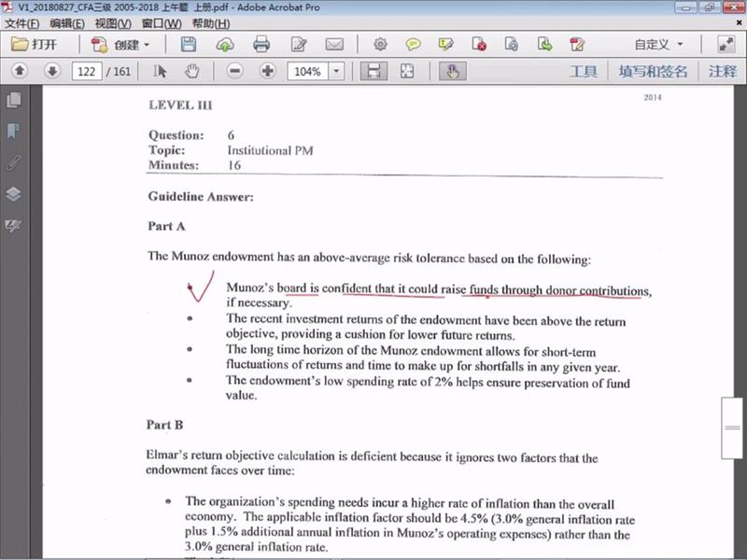
Task: Add a sticky note comment
Action: pyautogui.click(x=412, y=44)
